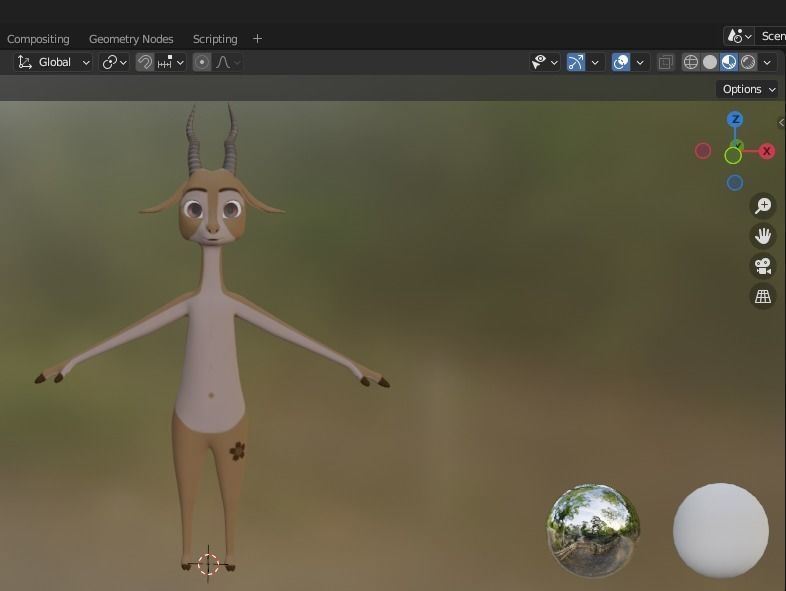Toggle snapping magnet icon

click(145, 62)
